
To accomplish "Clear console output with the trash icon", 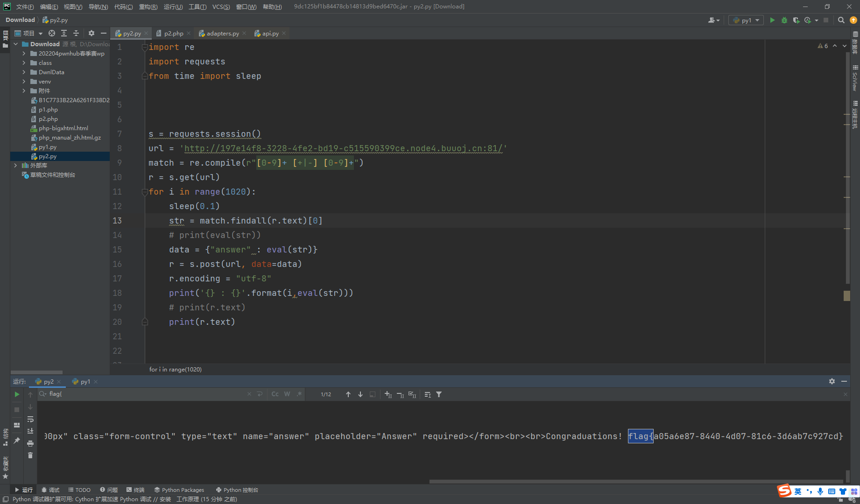I will [30, 455].
